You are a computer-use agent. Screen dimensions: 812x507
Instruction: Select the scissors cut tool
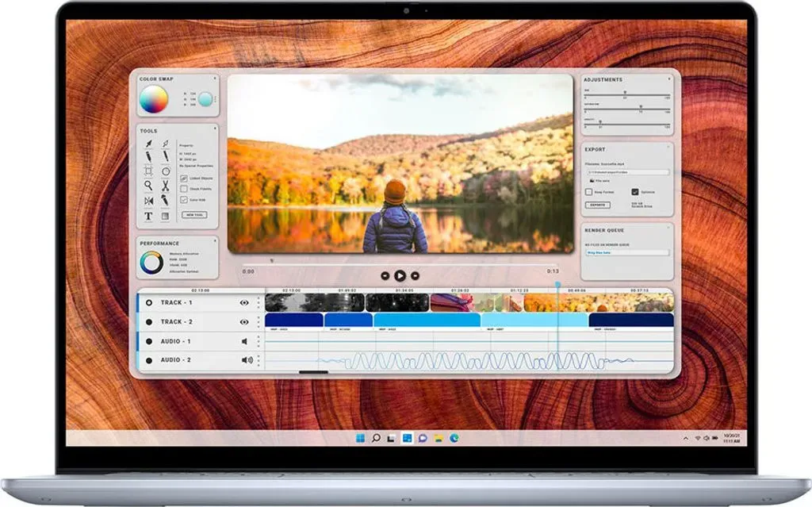tap(166, 186)
